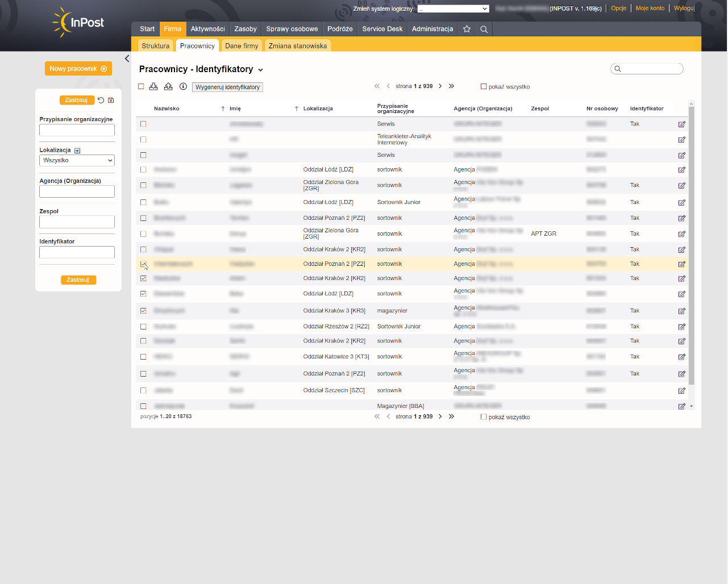Click the Lokalizacja column header
The image size is (728, 584).
click(318, 109)
